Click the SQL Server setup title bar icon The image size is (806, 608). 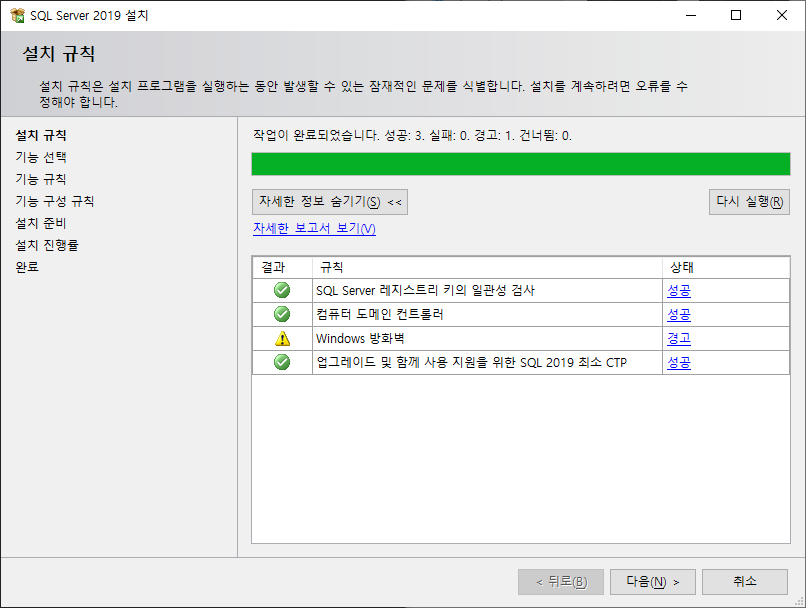17,15
